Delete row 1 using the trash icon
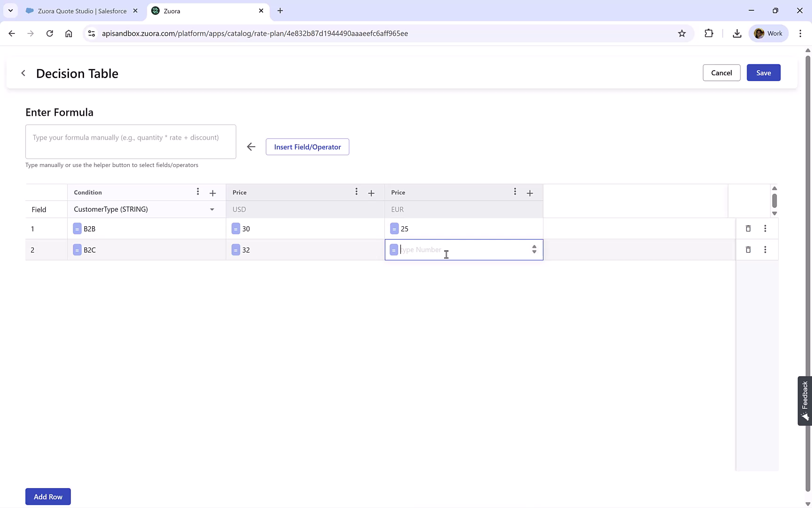The width and height of the screenshot is (812, 508). pyautogui.click(x=749, y=229)
